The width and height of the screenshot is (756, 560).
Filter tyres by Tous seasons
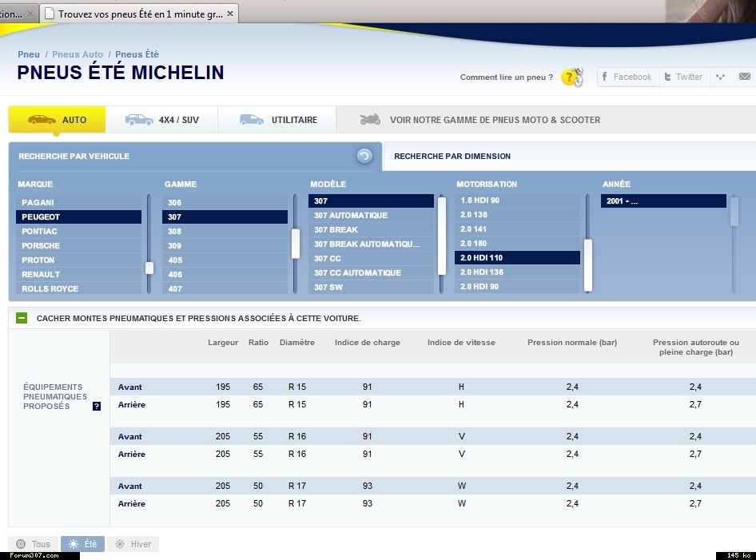(x=34, y=544)
